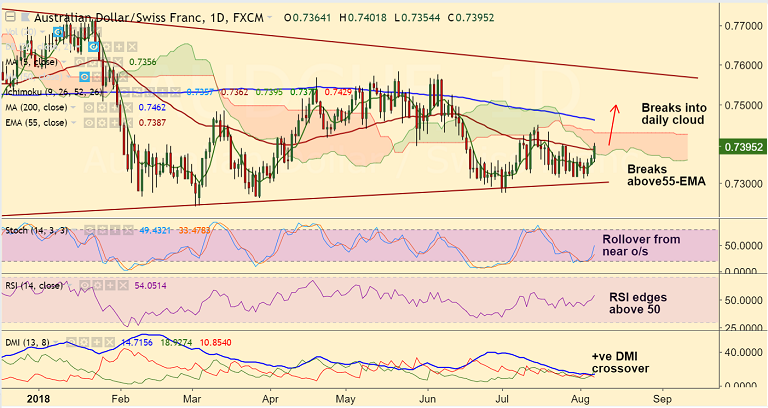Expand the EMA (55, close) dropdown arrow
The height and width of the screenshot is (408, 768).
coord(73,122)
